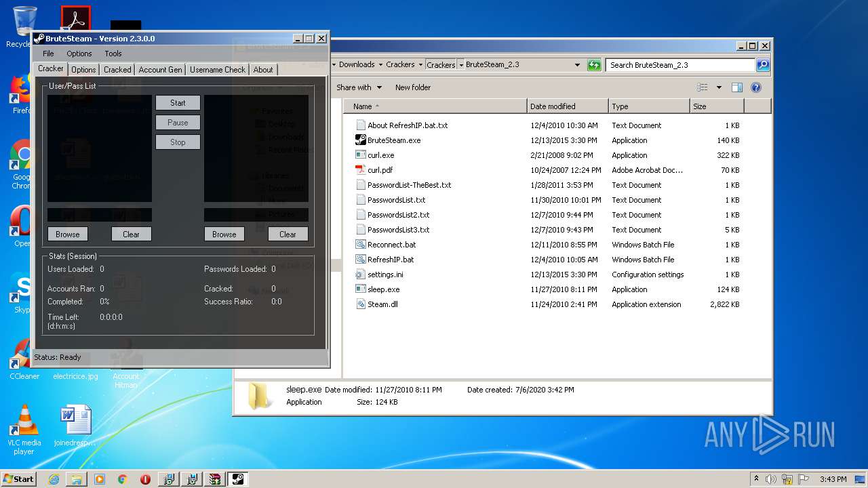The height and width of the screenshot is (488, 868).
Task: Open VLC media player desktop shortcut
Action: tap(24, 430)
